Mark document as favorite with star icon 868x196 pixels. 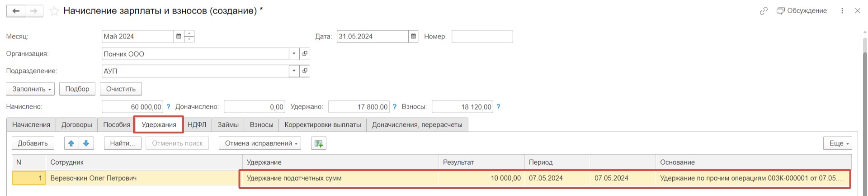[54, 11]
